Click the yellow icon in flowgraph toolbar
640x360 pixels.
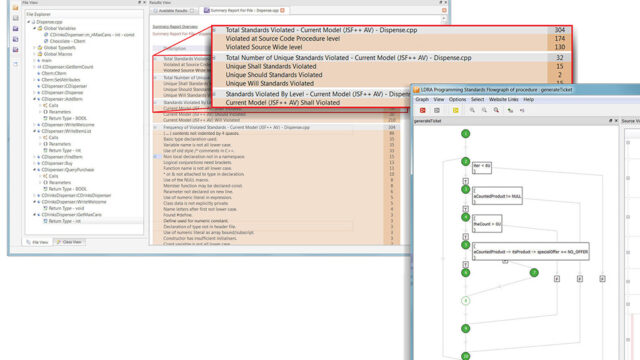456,110
